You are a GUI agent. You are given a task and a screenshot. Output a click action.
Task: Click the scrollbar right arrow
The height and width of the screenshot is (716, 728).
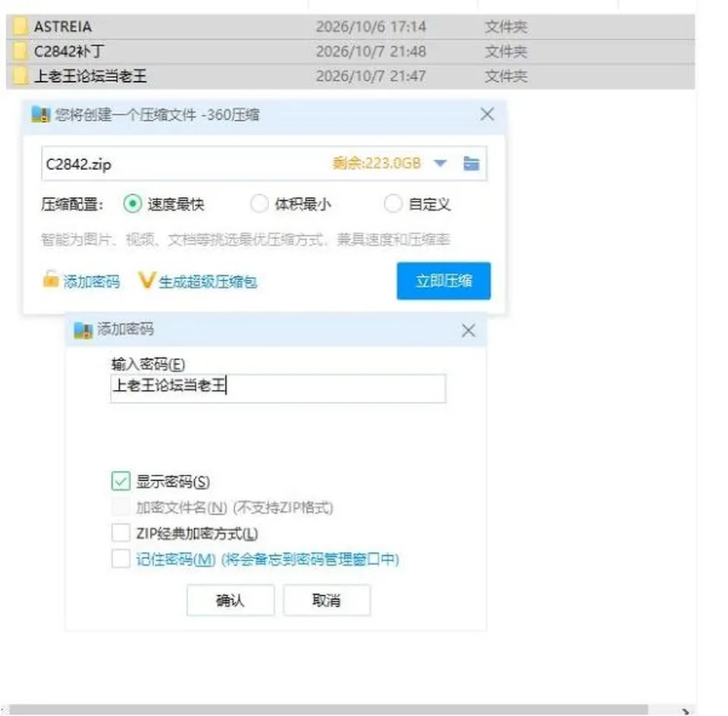[x=686, y=711]
